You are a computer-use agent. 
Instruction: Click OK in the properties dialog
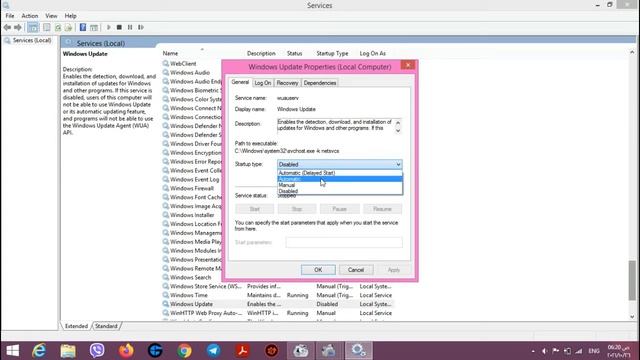(318, 270)
